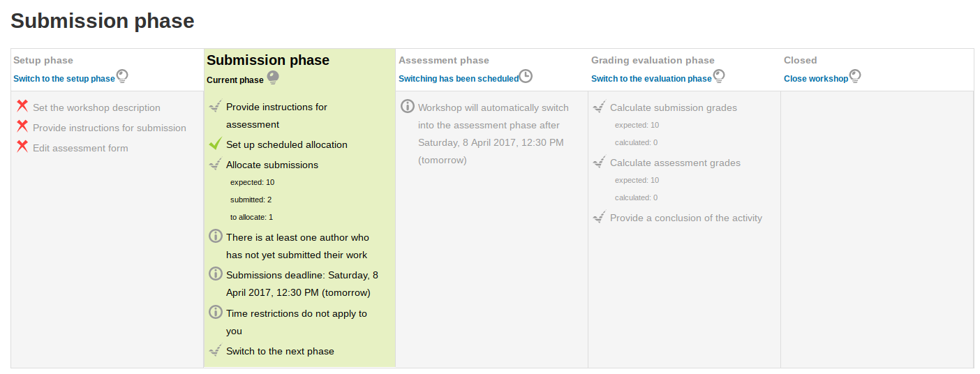
Task: Click lightbulb icon beside evaluation phase link
Action: [x=718, y=76]
